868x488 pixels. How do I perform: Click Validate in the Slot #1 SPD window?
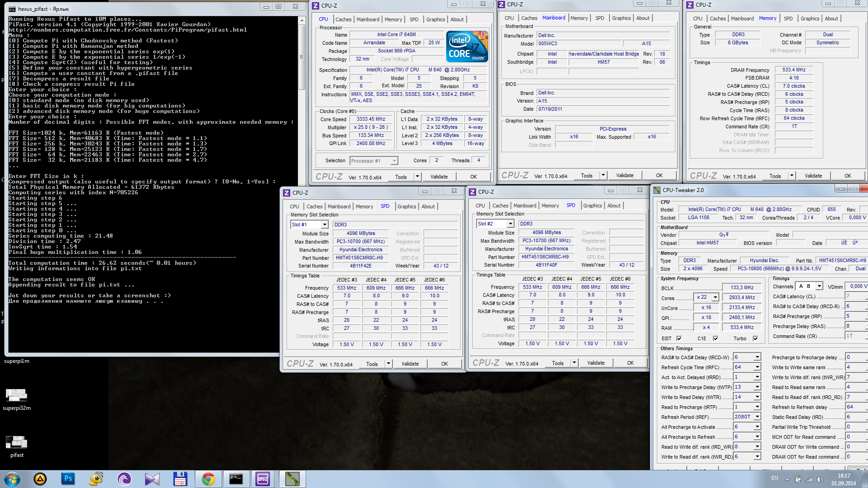410,364
